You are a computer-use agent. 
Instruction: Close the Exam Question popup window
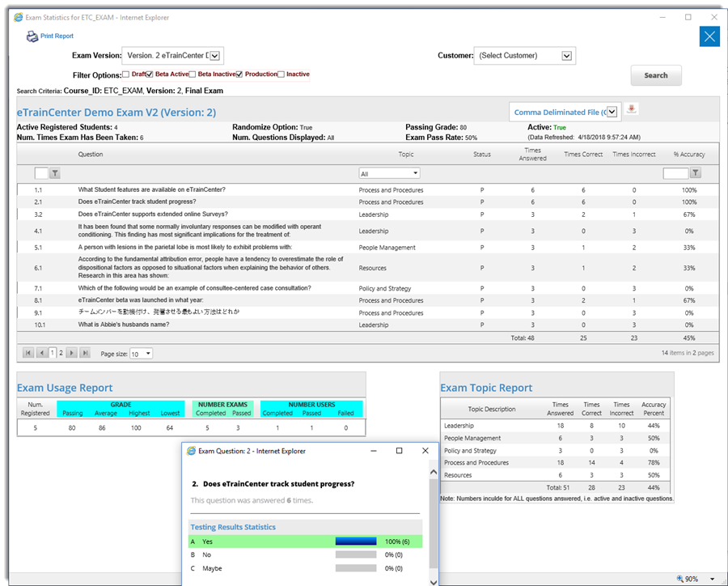(x=425, y=451)
